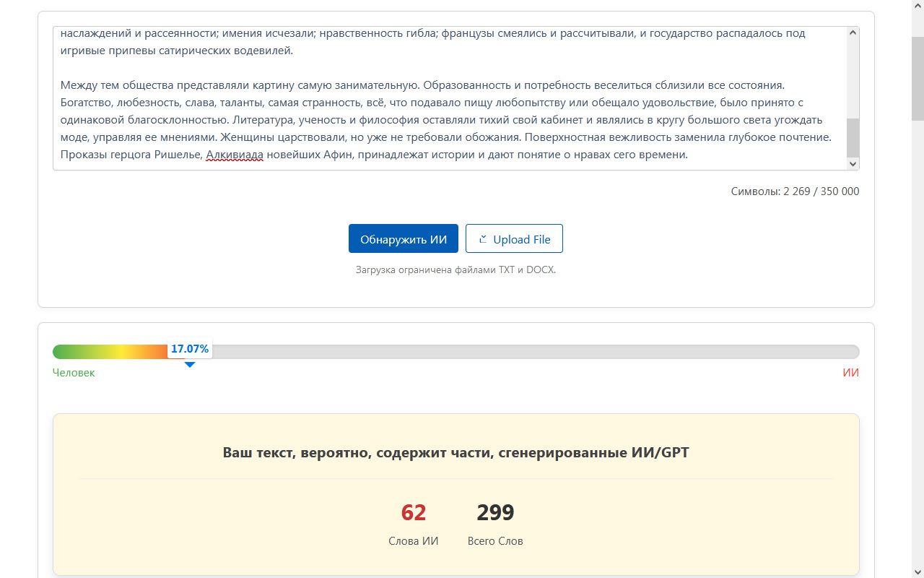Click the red 62 "Слова ИИ" count

point(414,513)
